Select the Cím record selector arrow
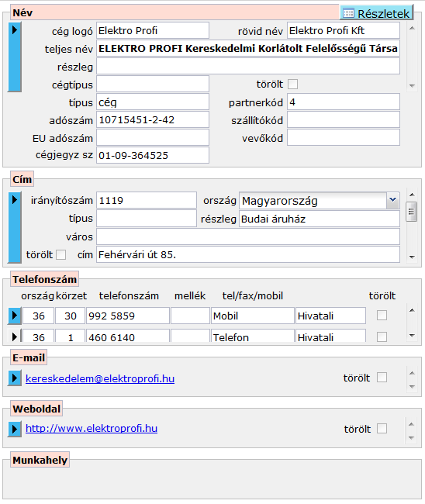 [x=15, y=227]
